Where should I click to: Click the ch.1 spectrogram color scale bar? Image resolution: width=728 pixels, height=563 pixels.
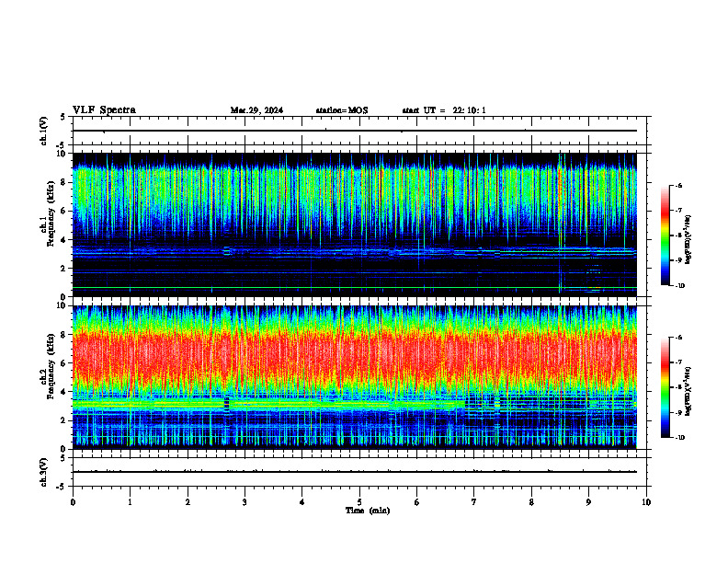pos(665,236)
